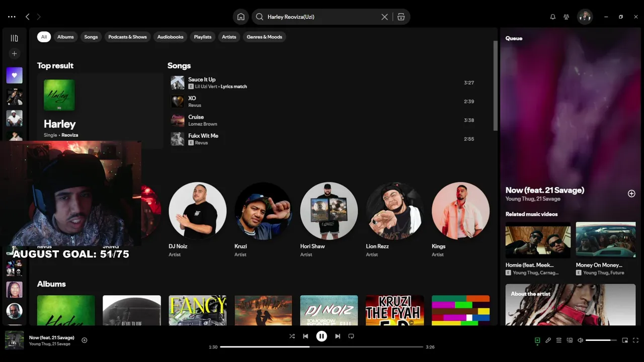Click Now (feat. 21 Savage) title in player bar

(x=52, y=337)
